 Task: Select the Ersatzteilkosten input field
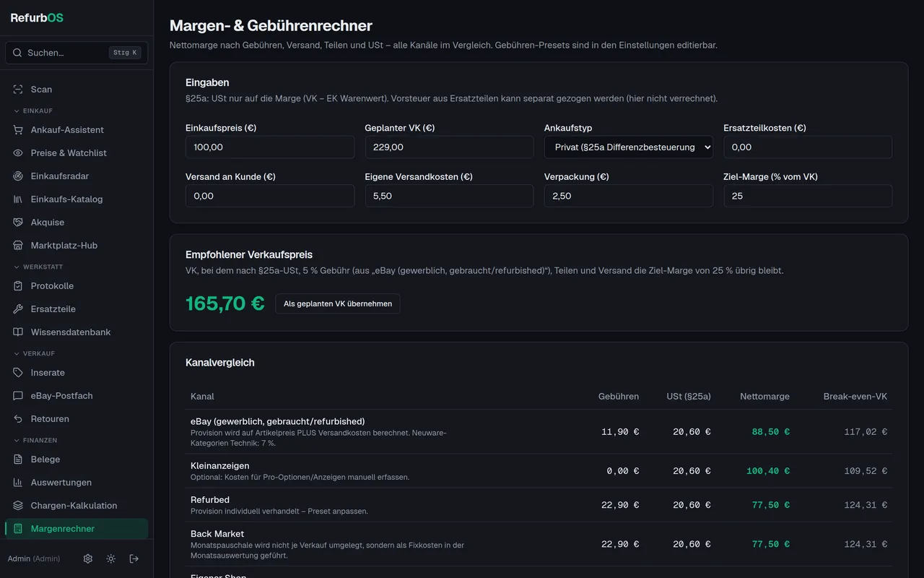point(808,147)
